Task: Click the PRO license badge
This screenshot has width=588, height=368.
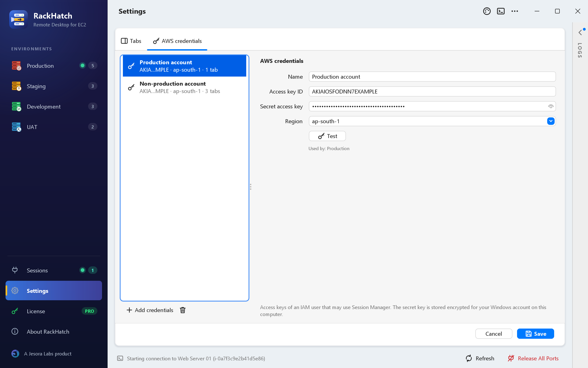Action: point(89,311)
